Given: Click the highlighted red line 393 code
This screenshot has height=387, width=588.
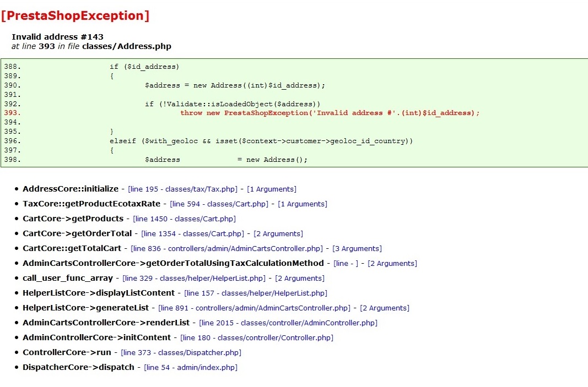Looking at the screenshot, I should coord(330,113).
